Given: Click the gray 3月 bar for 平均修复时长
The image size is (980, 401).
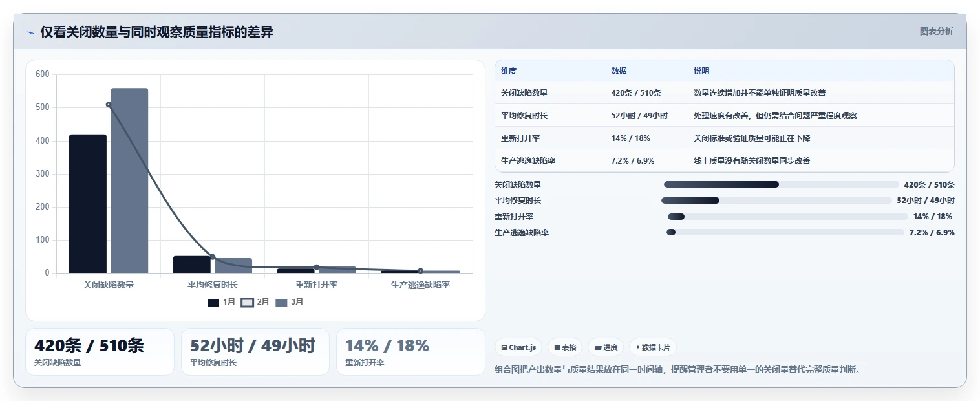Looking at the screenshot, I should click(x=233, y=266).
